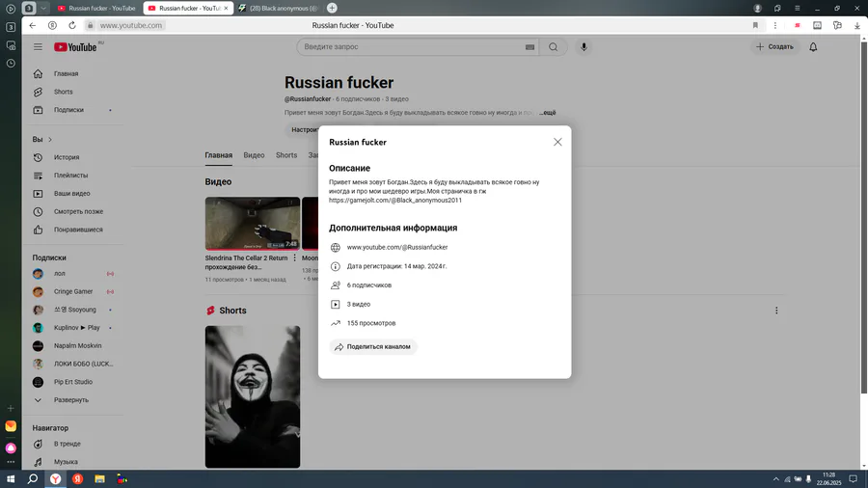Open a new browser tab
This screenshot has height=488, width=868.
click(332, 8)
